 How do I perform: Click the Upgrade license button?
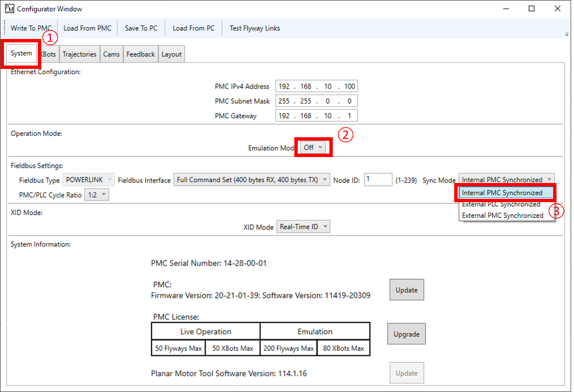pos(406,334)
